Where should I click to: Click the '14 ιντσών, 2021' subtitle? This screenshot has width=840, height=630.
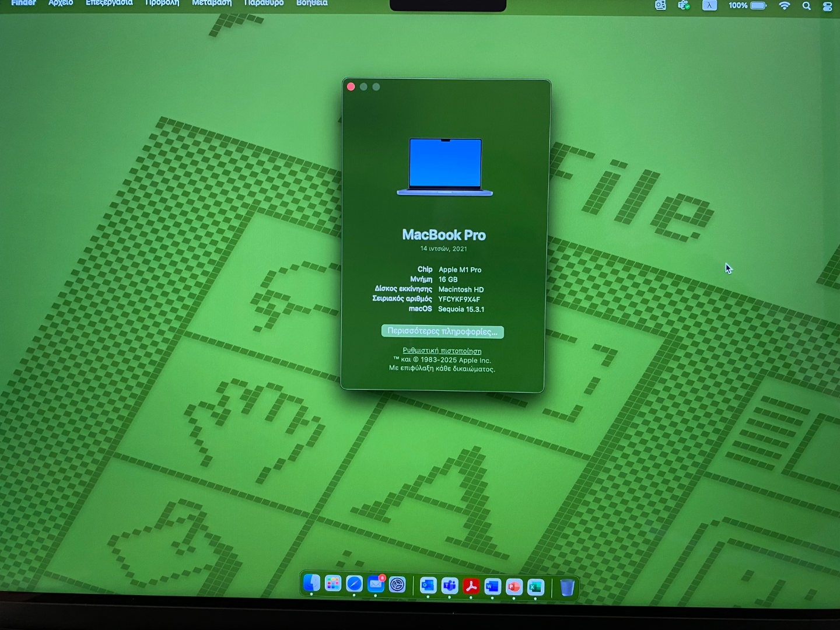pyautogui.click(x=444, y=249)
